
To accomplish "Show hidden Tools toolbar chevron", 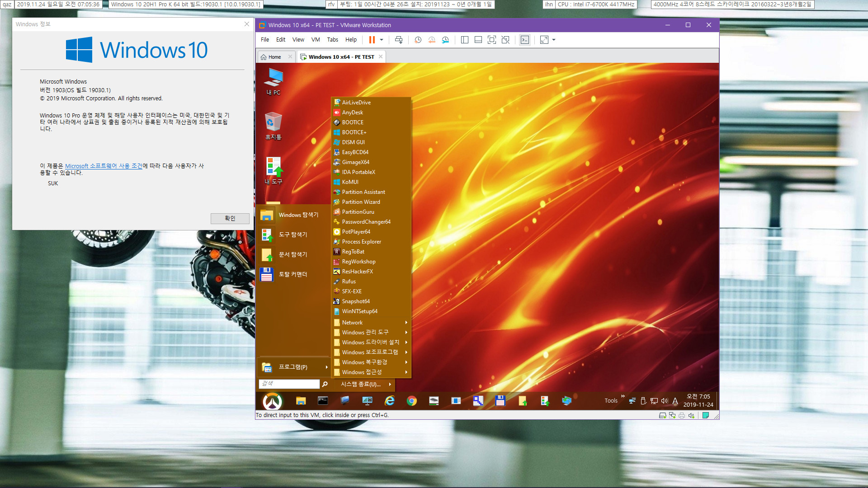I will 623,396.
